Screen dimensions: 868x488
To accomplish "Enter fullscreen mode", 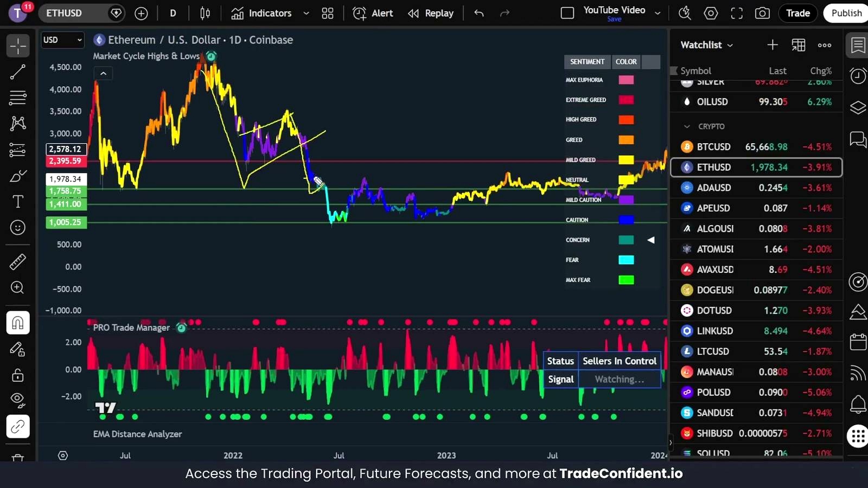I will point(737,13).
